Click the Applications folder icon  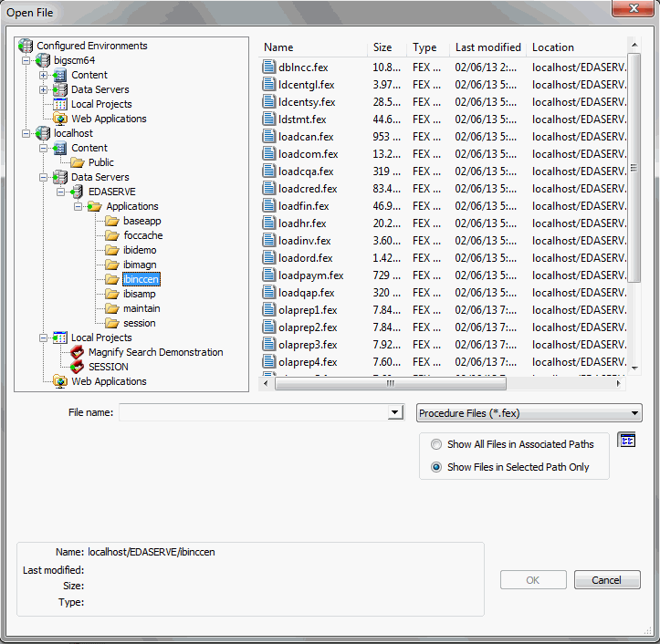[95, 206]
